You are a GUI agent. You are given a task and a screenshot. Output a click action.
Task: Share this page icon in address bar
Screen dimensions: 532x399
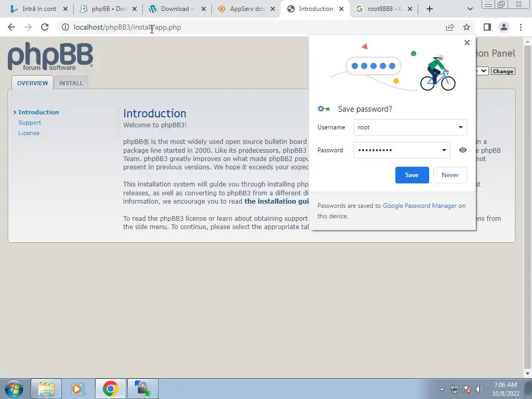(450, 27)
